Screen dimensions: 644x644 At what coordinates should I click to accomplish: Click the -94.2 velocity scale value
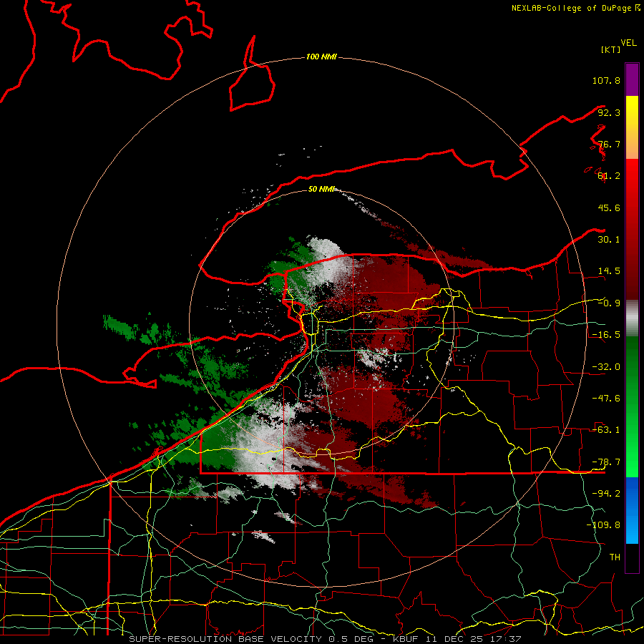606,494
